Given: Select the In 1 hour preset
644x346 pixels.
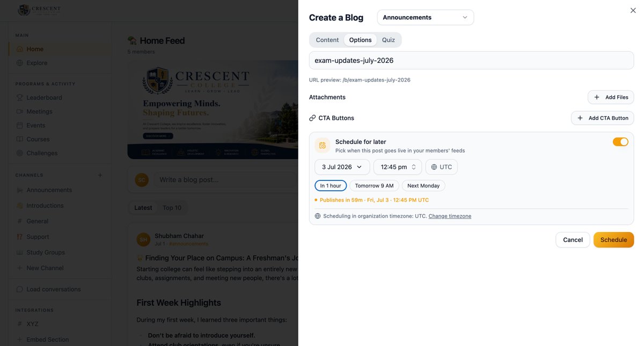Looking at the screenshot, I should click(x=331, y=186).
